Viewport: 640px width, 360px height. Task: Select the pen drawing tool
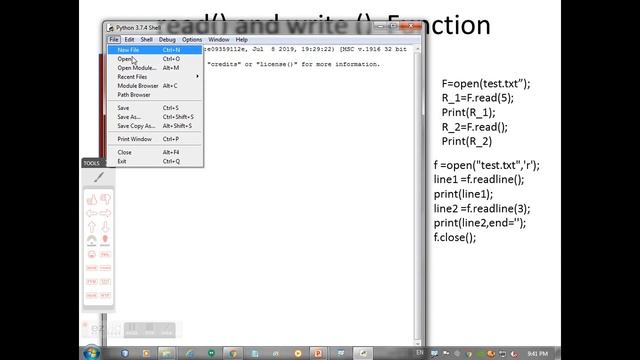coord(99,177)
